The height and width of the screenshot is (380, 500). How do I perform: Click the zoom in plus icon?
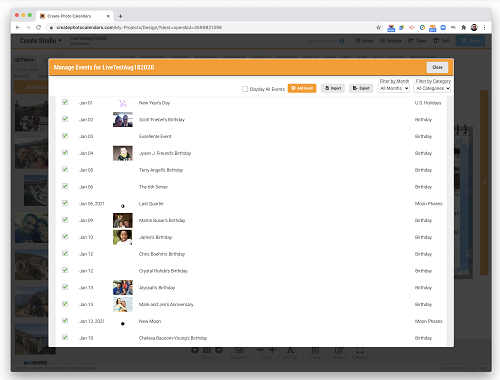[272, 350]
